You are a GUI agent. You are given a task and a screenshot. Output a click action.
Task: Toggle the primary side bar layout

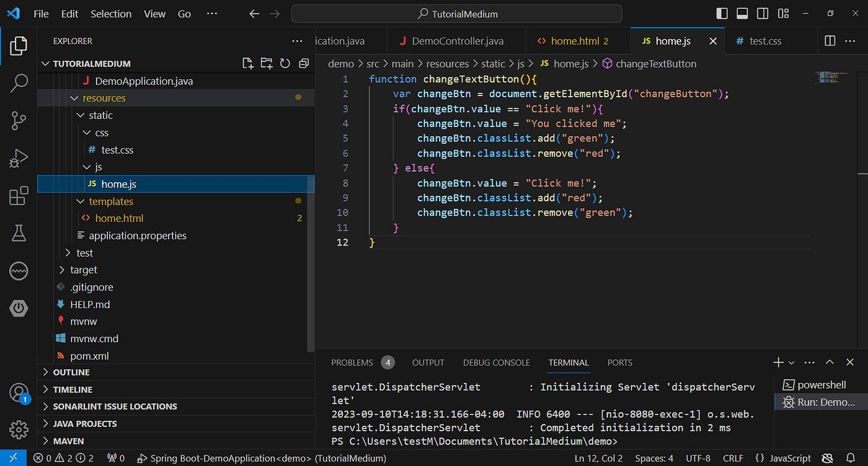point(722,14)
